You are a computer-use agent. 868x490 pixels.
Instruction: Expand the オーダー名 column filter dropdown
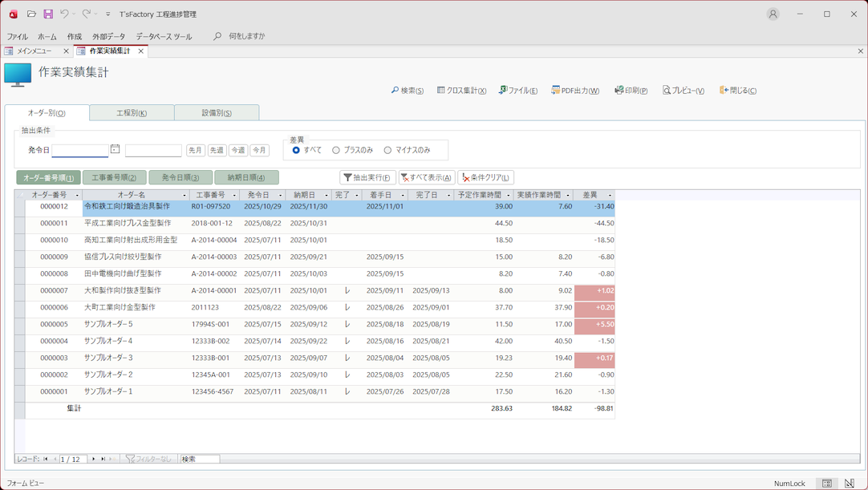pos(185,196)
